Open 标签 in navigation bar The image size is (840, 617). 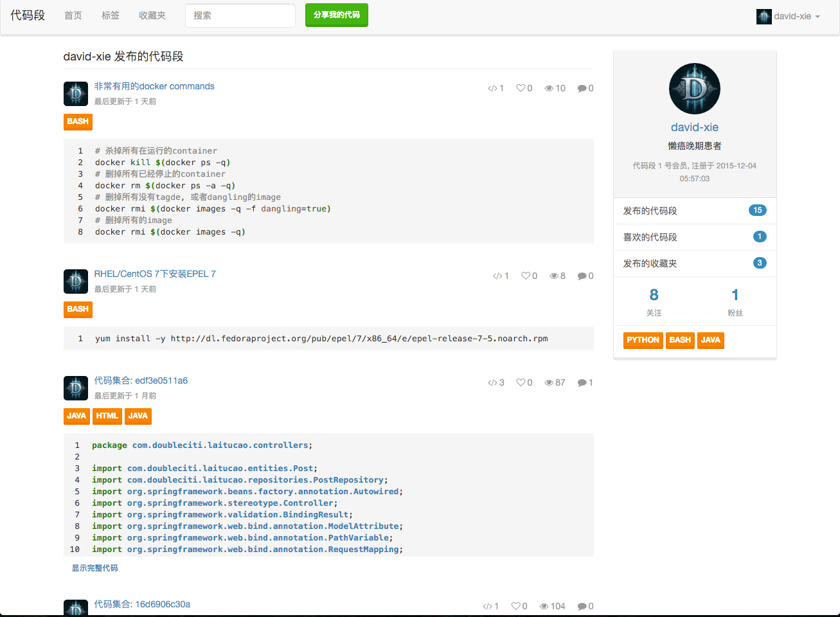[x=111, y=15]
